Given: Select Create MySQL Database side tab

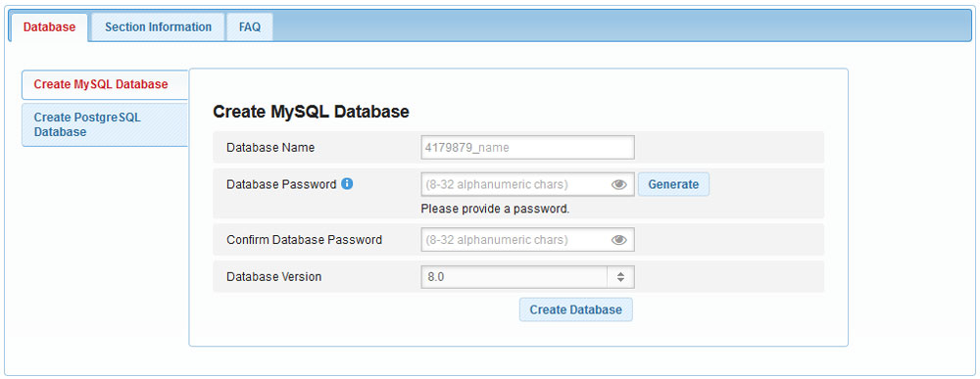Looking at the screenshot, I should click(x=105, y=84).
